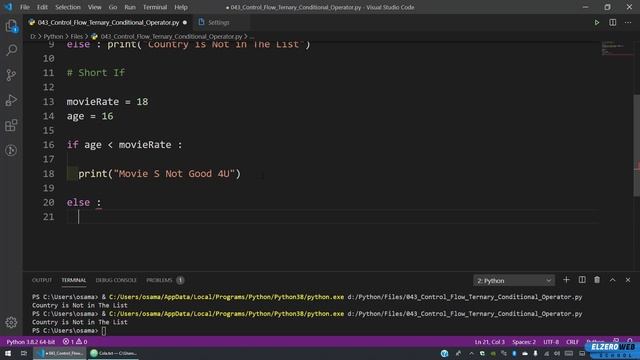Open the View menu
Image resolution: width=640 pixels, height=360 pixels.
click(94, 7)
